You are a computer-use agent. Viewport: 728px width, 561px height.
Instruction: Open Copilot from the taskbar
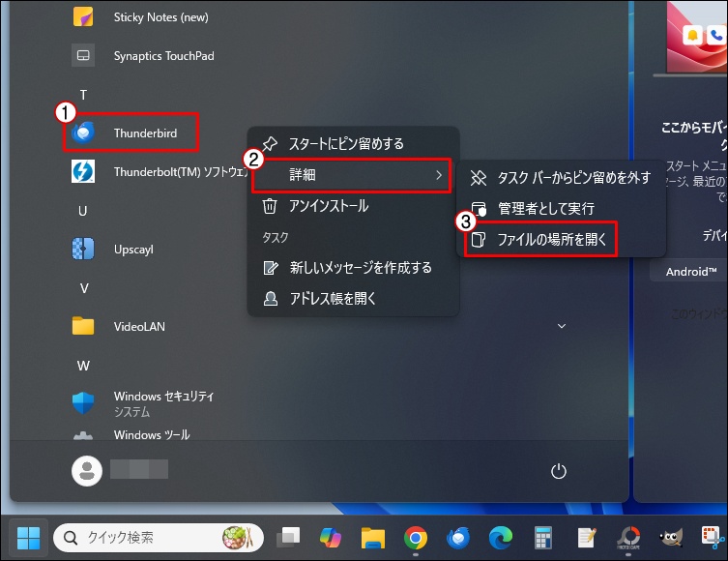coord(331,538)
